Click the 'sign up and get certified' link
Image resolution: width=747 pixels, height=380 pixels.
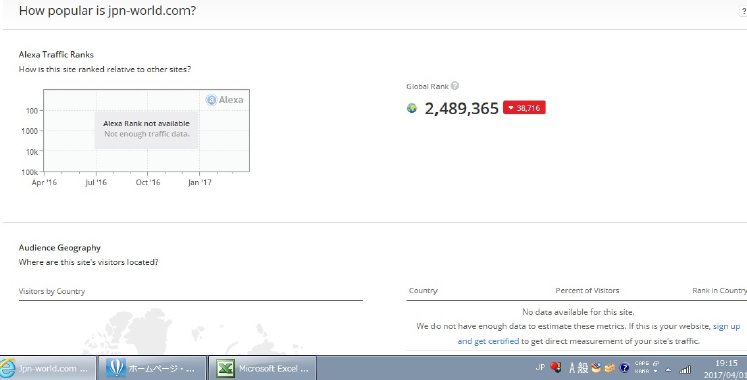[599, 334]
